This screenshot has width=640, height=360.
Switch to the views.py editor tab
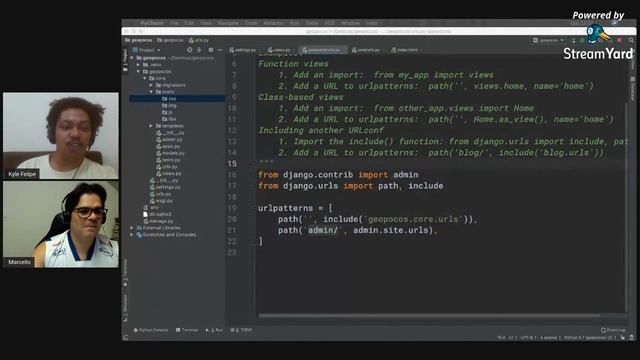tap(279, 50)
